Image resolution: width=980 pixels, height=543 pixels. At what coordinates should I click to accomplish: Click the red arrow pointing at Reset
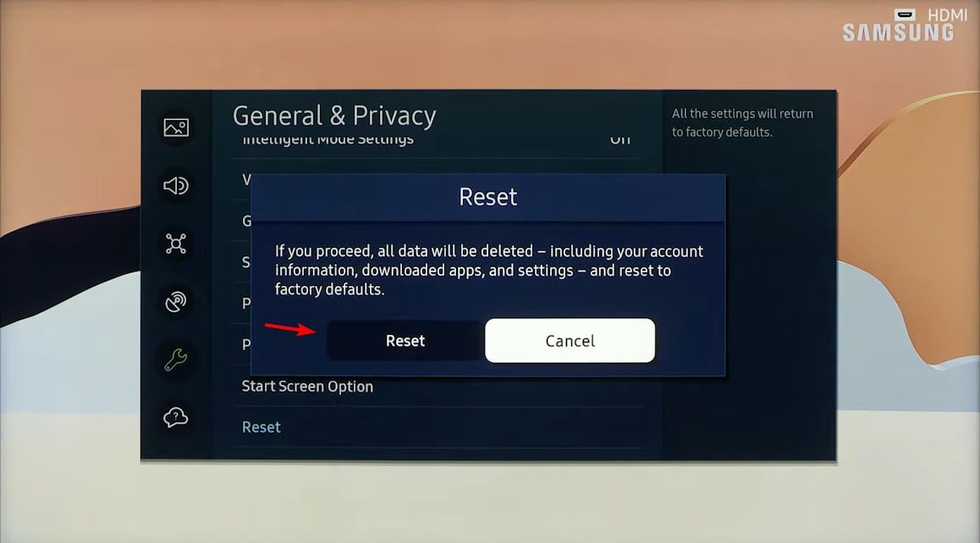coord(290,329)
